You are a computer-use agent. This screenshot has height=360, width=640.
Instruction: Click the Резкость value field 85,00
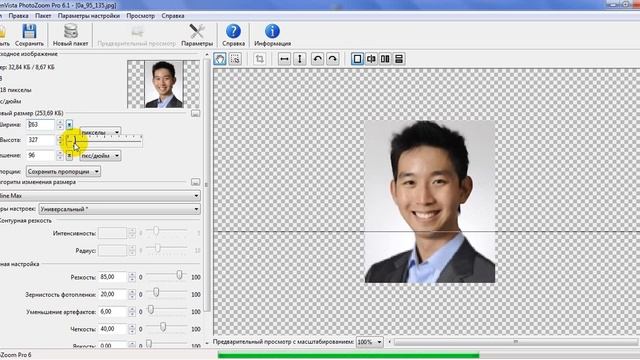[113, 277]
